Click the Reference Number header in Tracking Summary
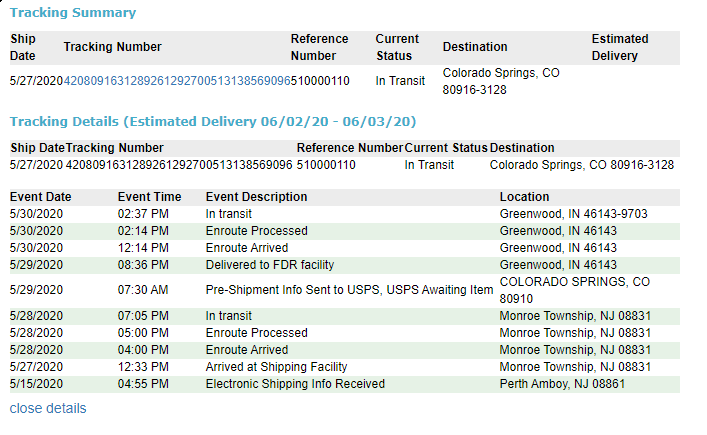The image size is (707, 435). tap(320, 47)
